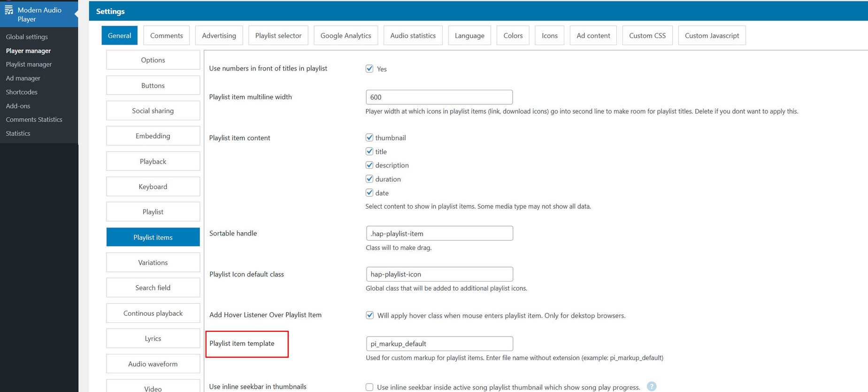Open the Playback settings section
The image size is (868, 392).
(x=153, y=161)
